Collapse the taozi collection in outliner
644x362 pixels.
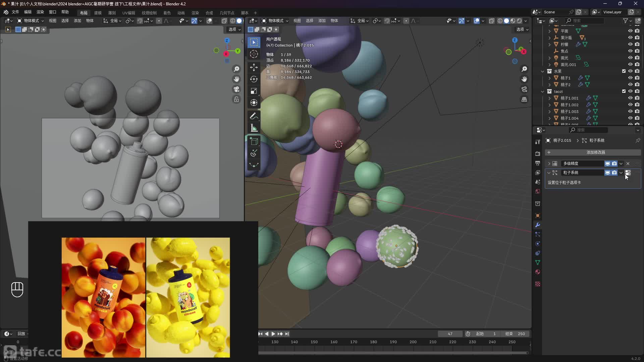pyautogui.click(x=543, y=91)
